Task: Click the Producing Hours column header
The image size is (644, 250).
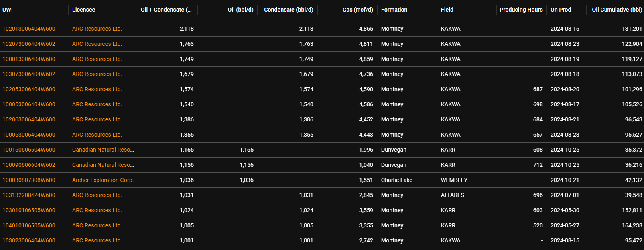Action: tap(521, 10)
